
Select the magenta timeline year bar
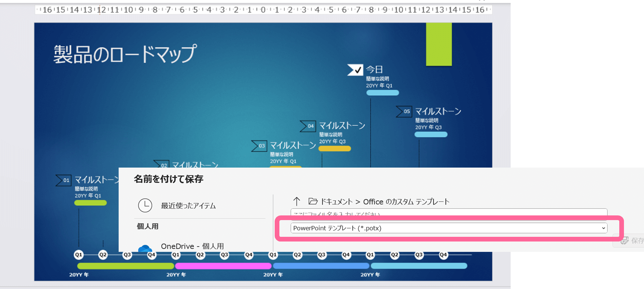point(223,266)
